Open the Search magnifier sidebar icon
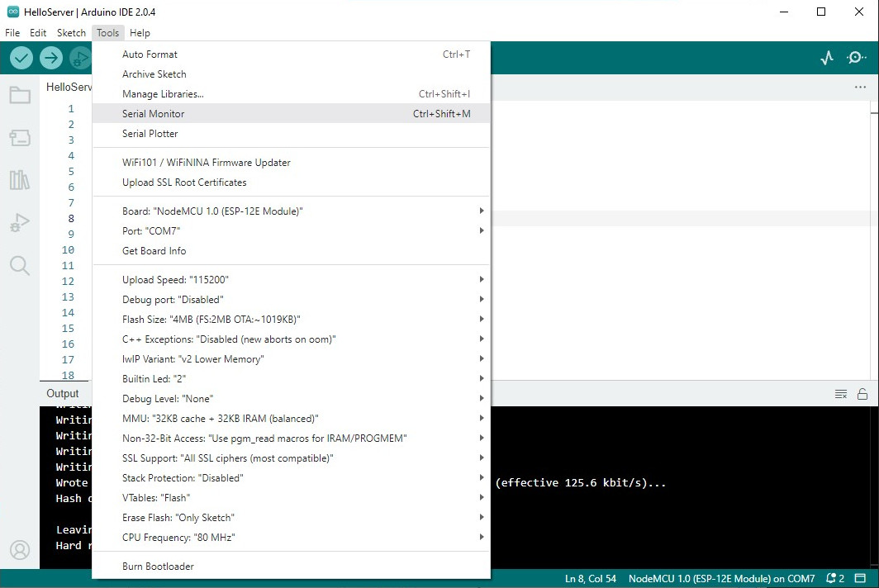879x588 pixels. coord(20,265)
